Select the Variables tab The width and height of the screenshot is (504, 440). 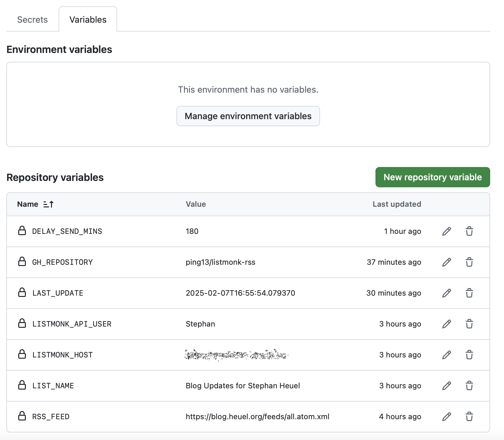click(88, 20)
